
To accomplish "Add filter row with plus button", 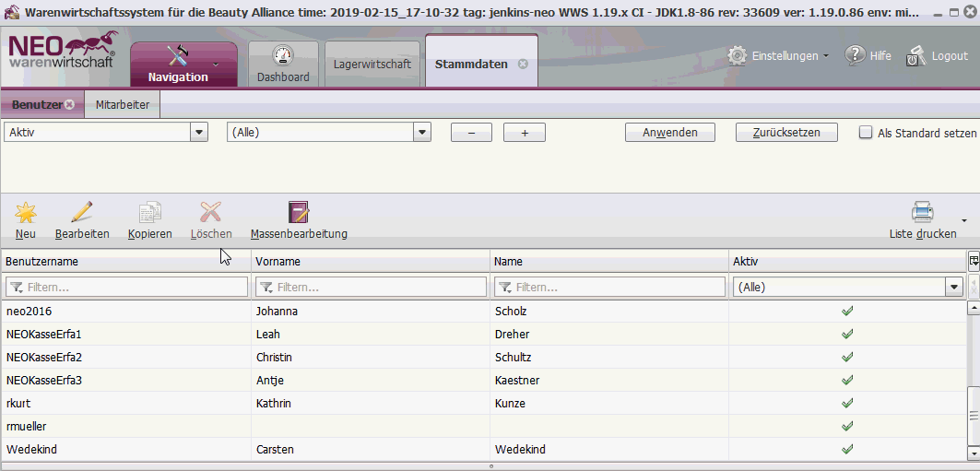I will [525, 133].
